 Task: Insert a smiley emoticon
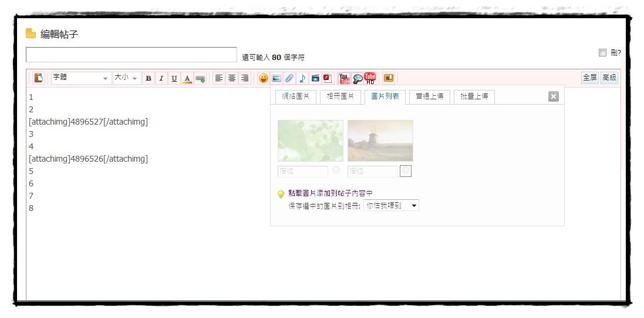(x=264, y=78)
